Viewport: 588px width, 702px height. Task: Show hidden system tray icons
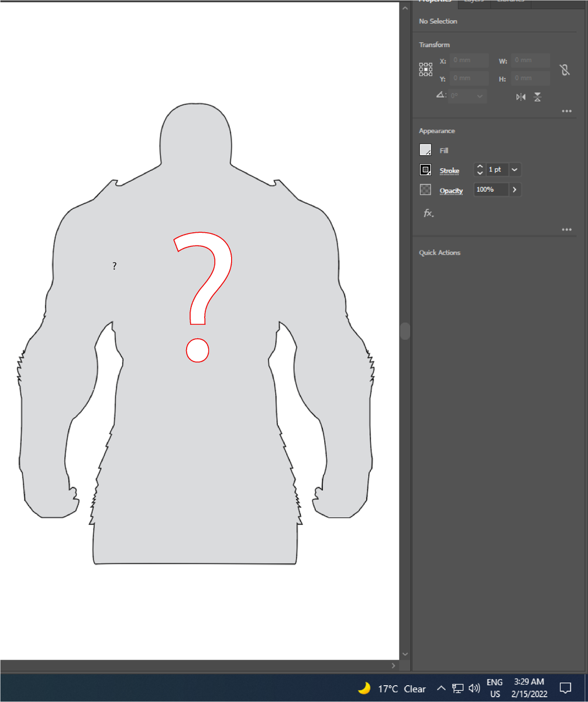pos(442,688)
